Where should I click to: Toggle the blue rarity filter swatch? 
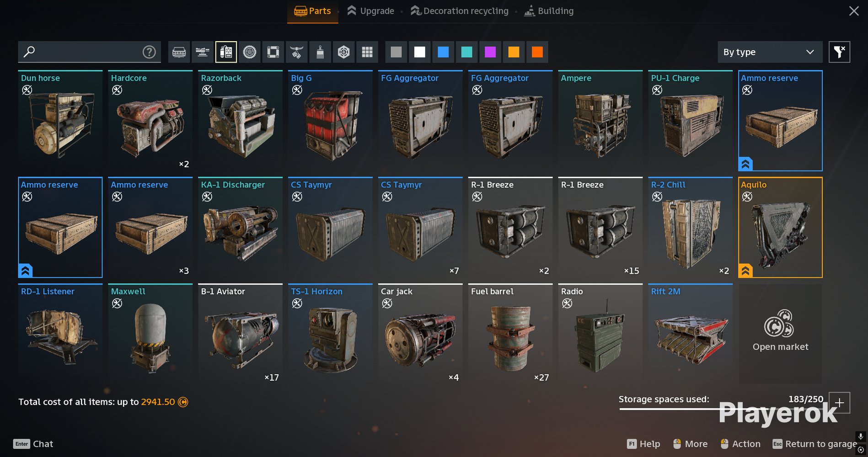443,52
